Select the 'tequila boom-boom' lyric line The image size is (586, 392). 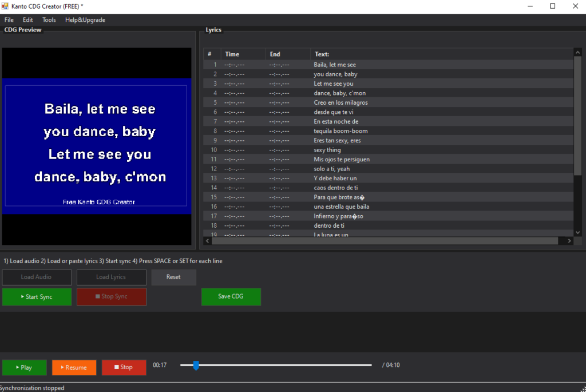click(340, 131)
